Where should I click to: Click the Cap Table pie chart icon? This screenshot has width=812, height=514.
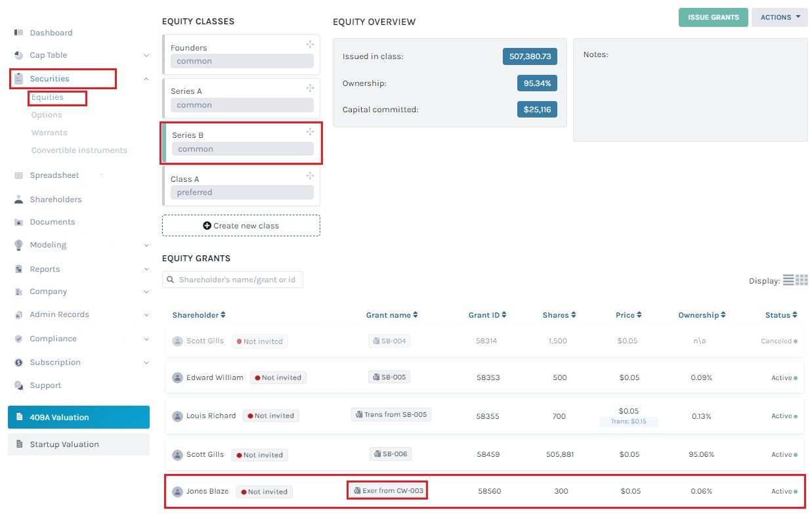pyautogui.click(x=18, y=55)
